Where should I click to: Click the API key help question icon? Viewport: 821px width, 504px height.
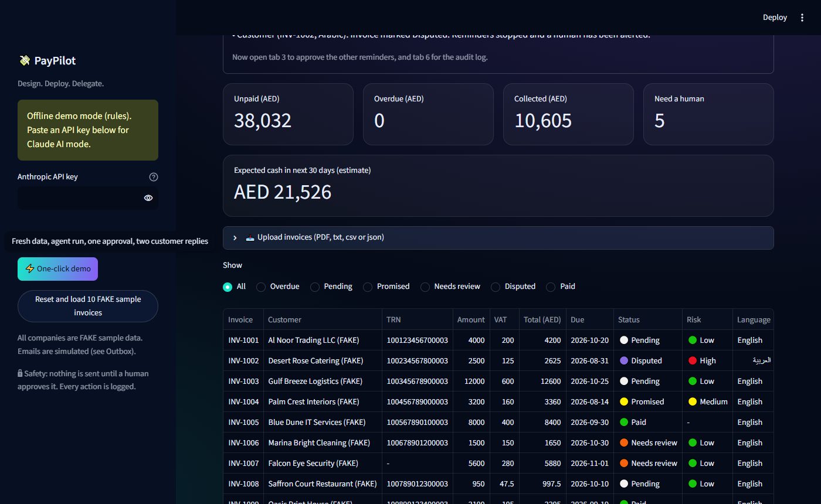[x=154, y=177]
